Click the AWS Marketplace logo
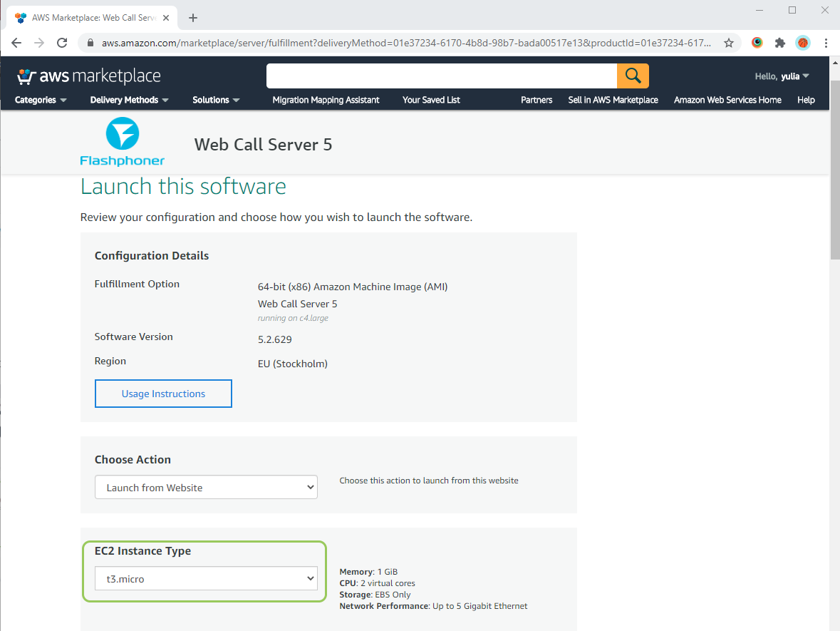Viewport: 840px width, 631px height. point(89,76)
